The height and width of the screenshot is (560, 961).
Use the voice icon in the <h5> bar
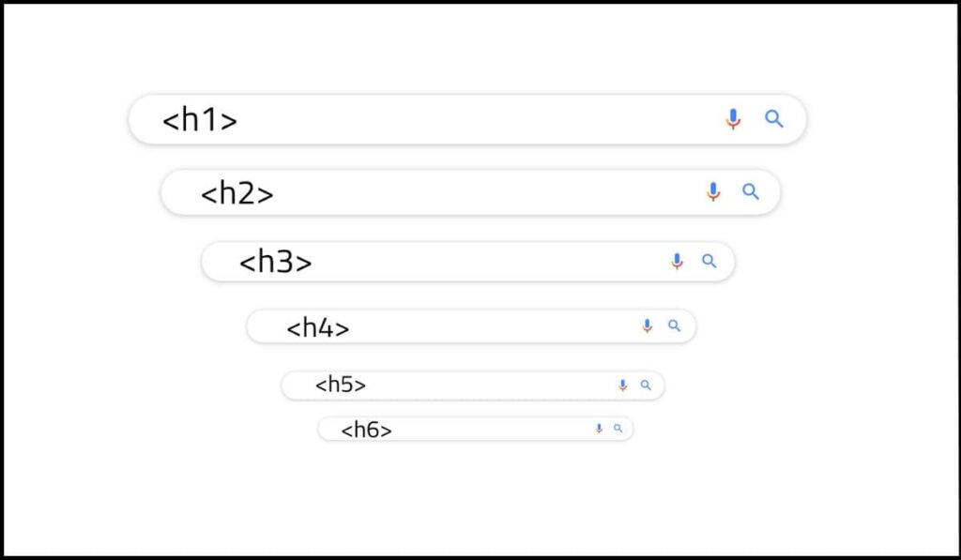tap(622, 385)
